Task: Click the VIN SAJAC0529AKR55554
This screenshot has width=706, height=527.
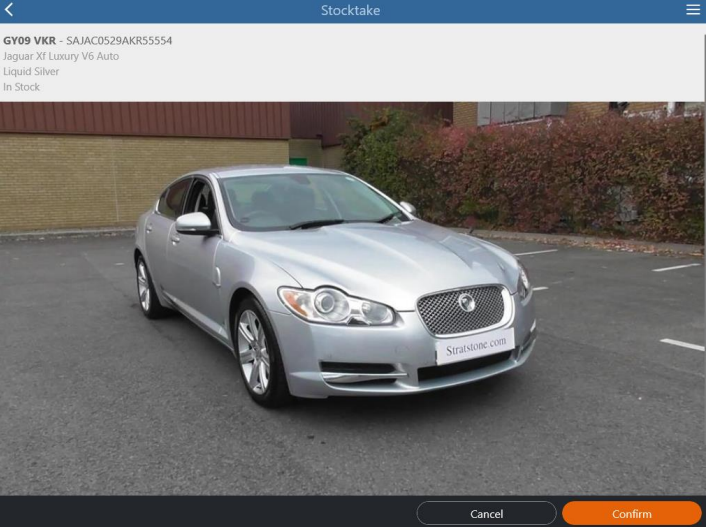Action: (x=119, y=40)
